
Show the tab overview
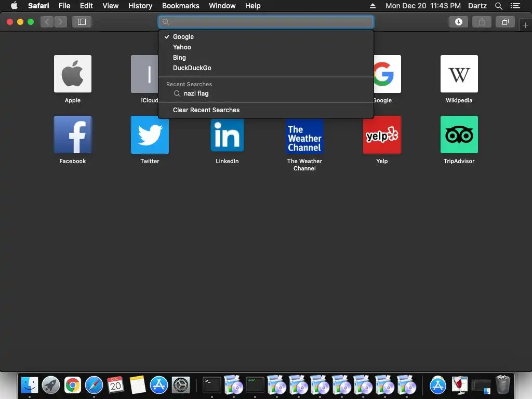tap(505, 22)
